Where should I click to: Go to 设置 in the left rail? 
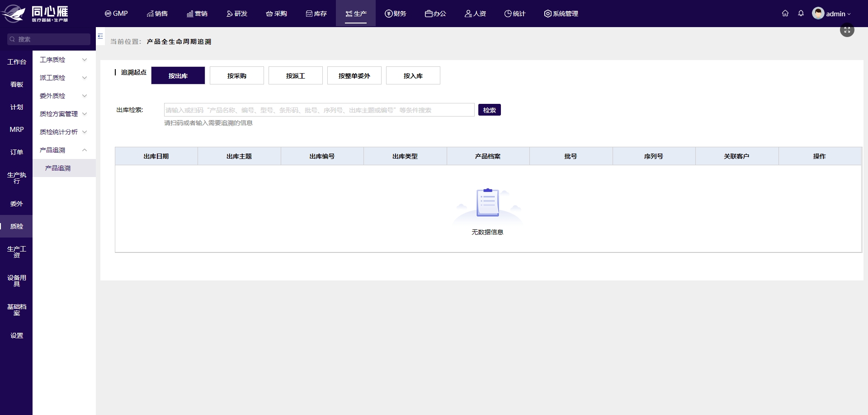pyautogui.click(x=16, y=336)
